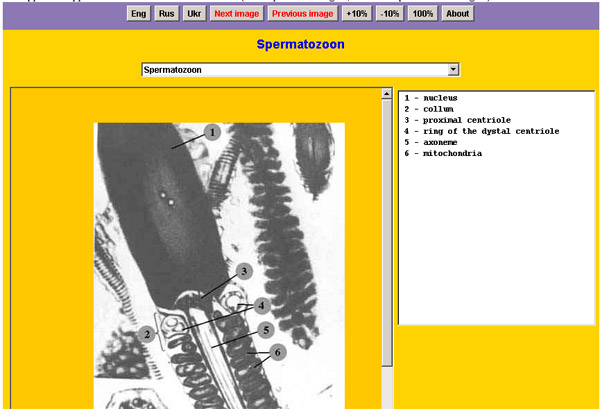Click marker 2 labeling the collum
Viewport: 600px width, 409px height.
point(146,333)
